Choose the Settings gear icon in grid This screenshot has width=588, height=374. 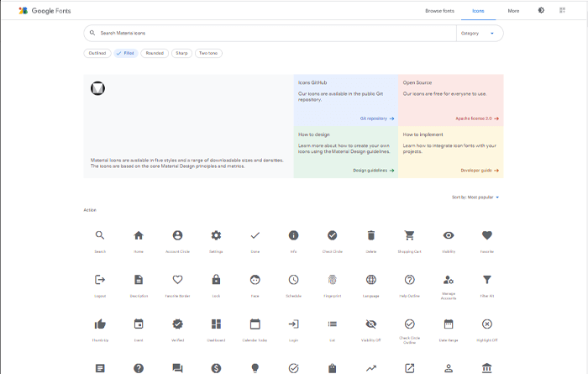coord(216,235)
